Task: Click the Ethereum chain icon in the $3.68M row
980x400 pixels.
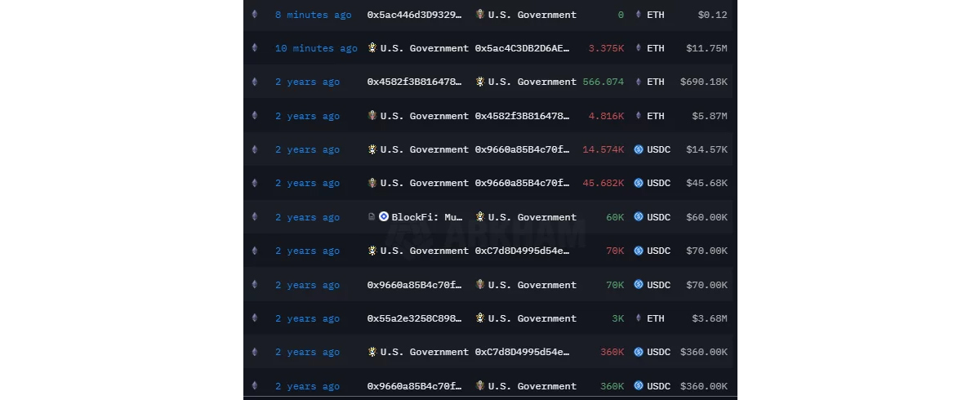Action: [x=254, y=318]
